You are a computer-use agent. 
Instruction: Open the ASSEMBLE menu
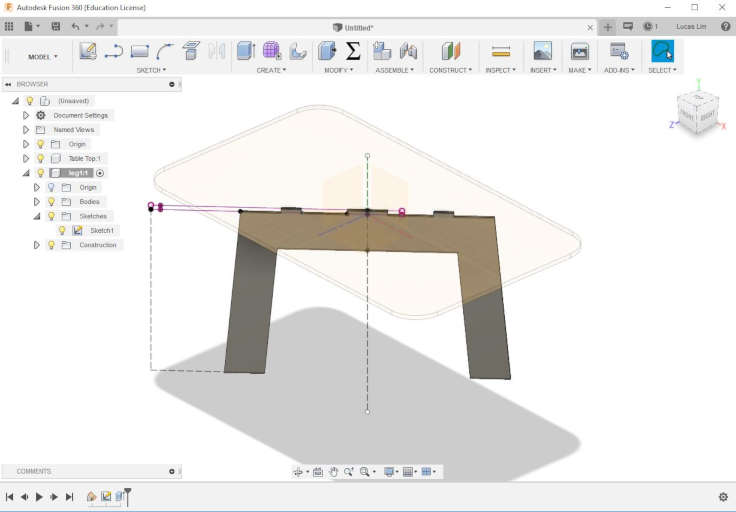[x=395, y=70]
